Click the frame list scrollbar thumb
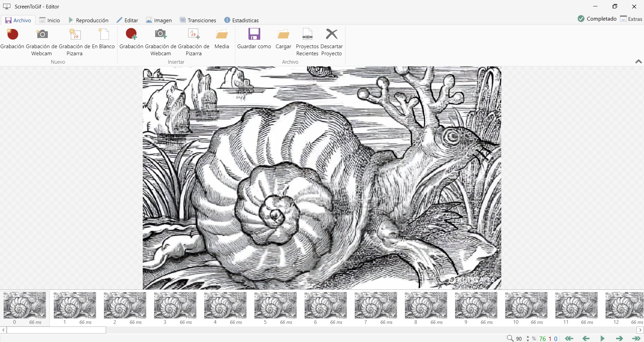 pos(57,330)
